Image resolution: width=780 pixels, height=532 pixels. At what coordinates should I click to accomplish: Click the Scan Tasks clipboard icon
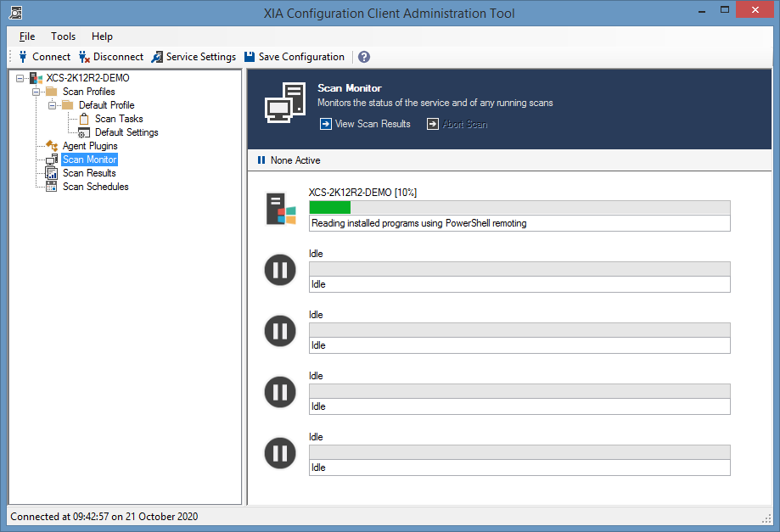tap(84, 119)
